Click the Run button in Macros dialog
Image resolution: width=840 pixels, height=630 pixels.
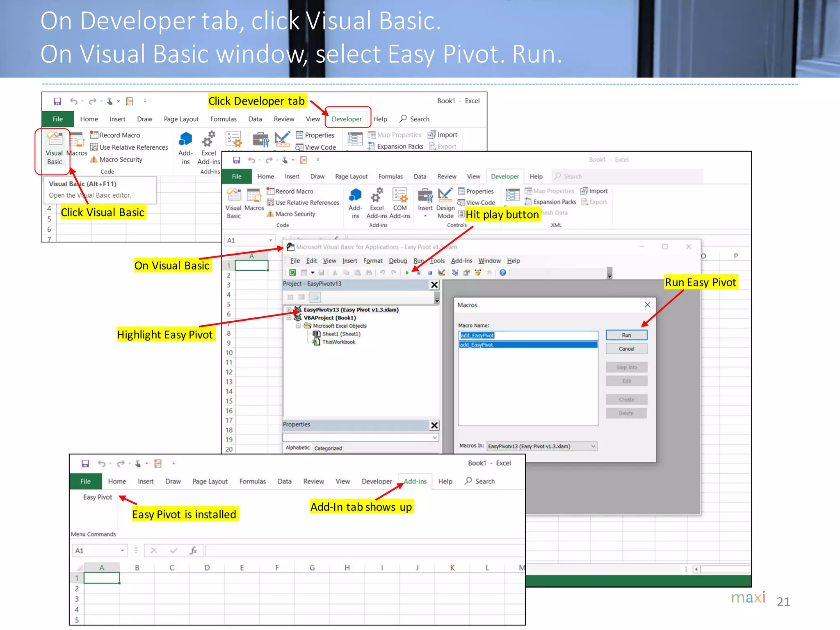click(627, 335)
